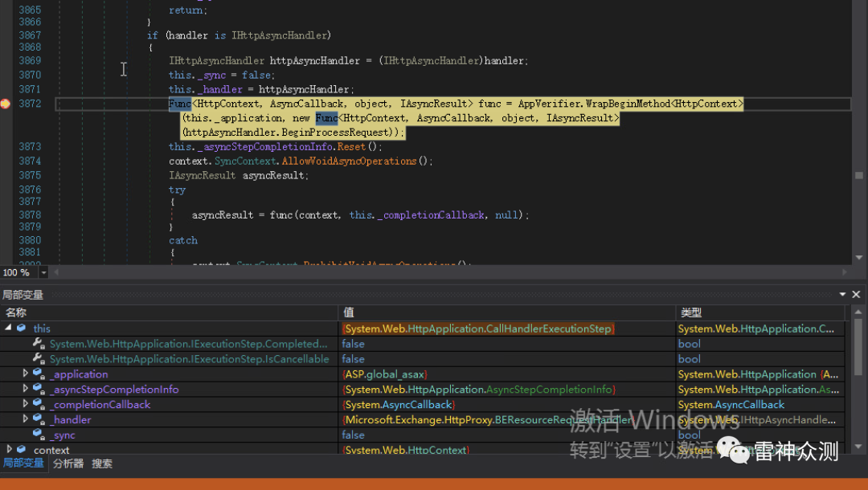This screenshot has height=490, width=868.
Task: Click 'BeginProcessRequest' in the highlighted code
Action: point(335,133)
